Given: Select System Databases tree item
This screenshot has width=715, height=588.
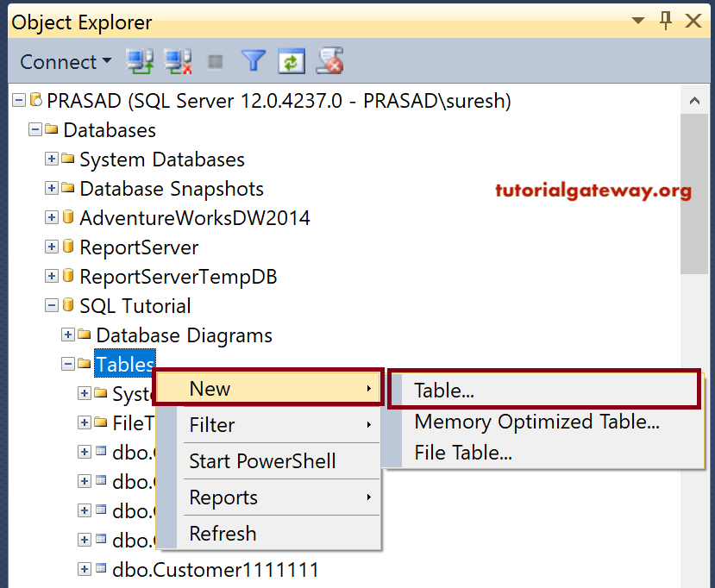Looking at the screenshot, I should pyautogui.click(x=162, y=160).
